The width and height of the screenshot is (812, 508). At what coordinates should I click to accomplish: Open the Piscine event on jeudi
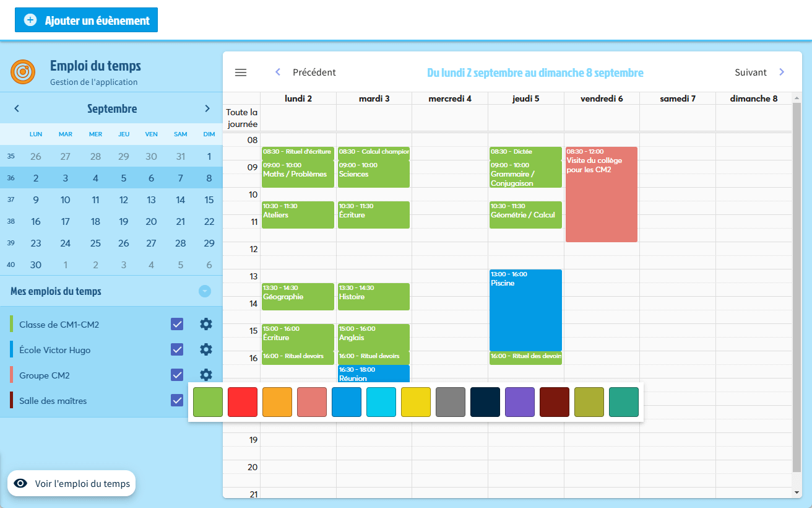525,310
